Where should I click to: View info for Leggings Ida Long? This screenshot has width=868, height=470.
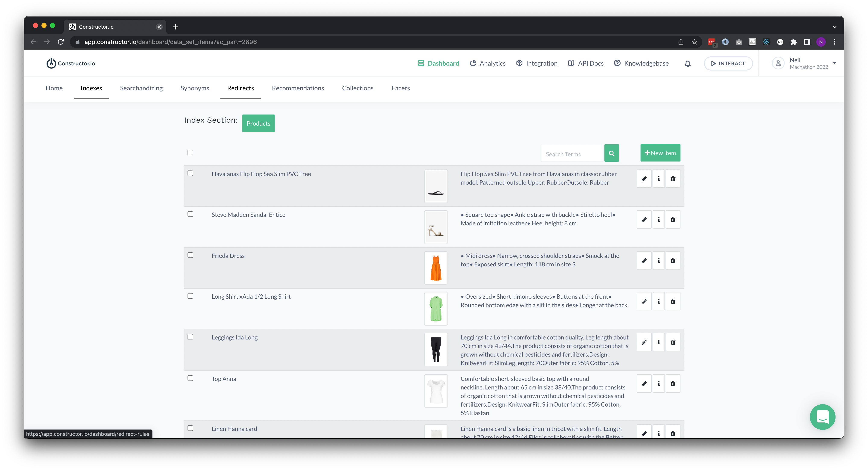coord(659,342)
